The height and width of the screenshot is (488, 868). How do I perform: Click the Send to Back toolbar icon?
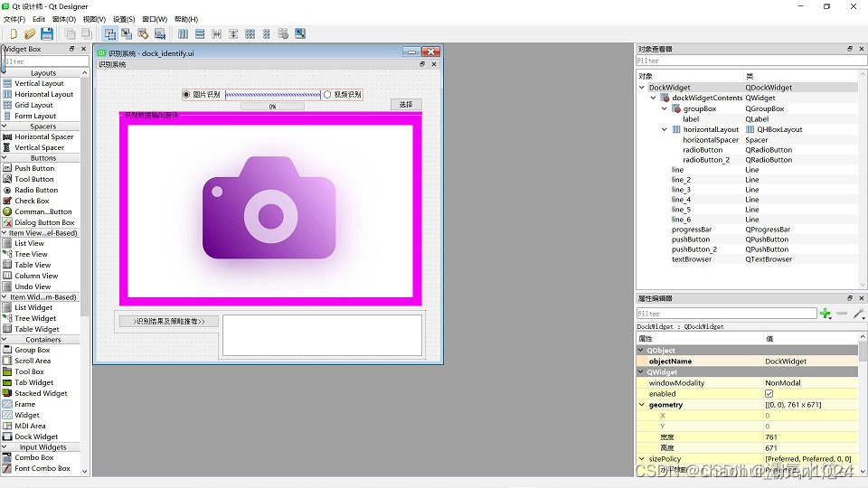(70, 33)
